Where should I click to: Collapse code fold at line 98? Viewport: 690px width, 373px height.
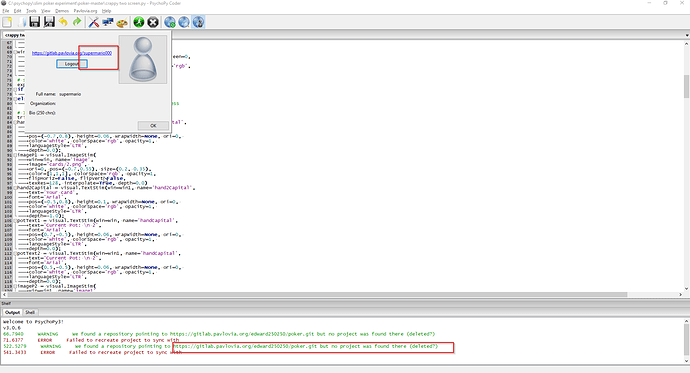pos(15,188)
